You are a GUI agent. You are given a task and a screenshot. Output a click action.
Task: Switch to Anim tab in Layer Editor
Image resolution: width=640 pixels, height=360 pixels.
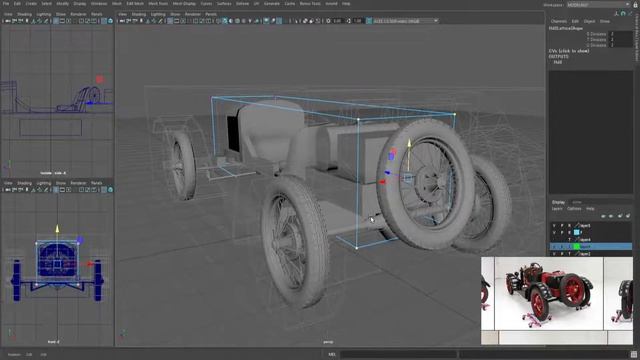577,202
